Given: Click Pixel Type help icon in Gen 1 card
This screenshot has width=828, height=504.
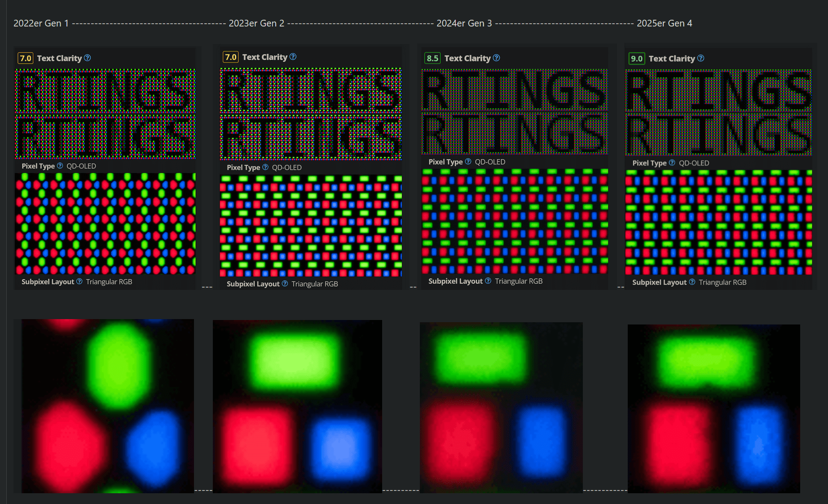Looking at the screenshot, I should (x=60, y=166).
